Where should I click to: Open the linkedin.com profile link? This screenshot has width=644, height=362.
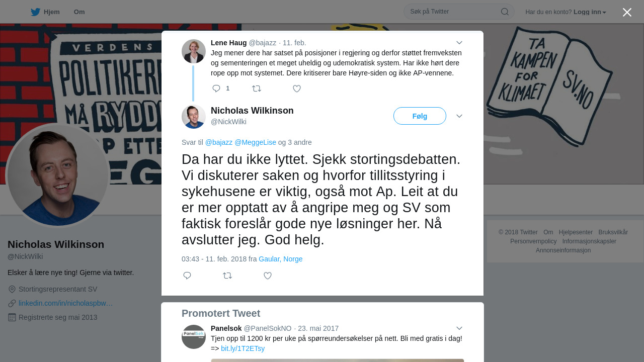click(x=65, y=303)
